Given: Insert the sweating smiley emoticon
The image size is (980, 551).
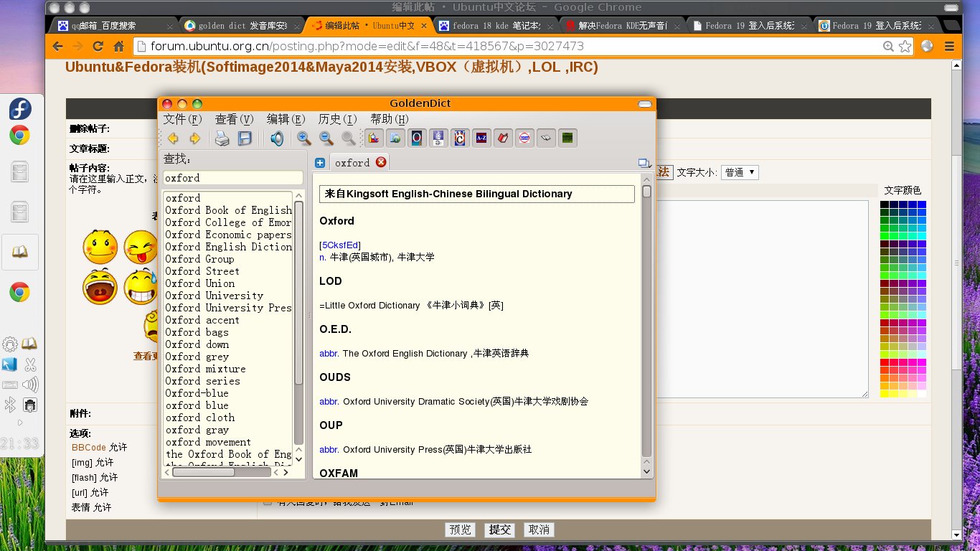Looking at the screenshot, I should click(140, 288).
